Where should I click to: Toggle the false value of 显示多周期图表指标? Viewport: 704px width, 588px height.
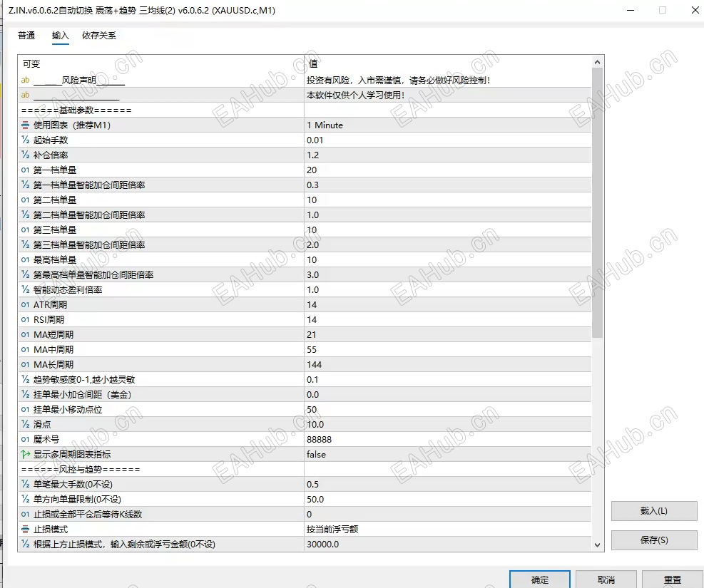[448, 454]
